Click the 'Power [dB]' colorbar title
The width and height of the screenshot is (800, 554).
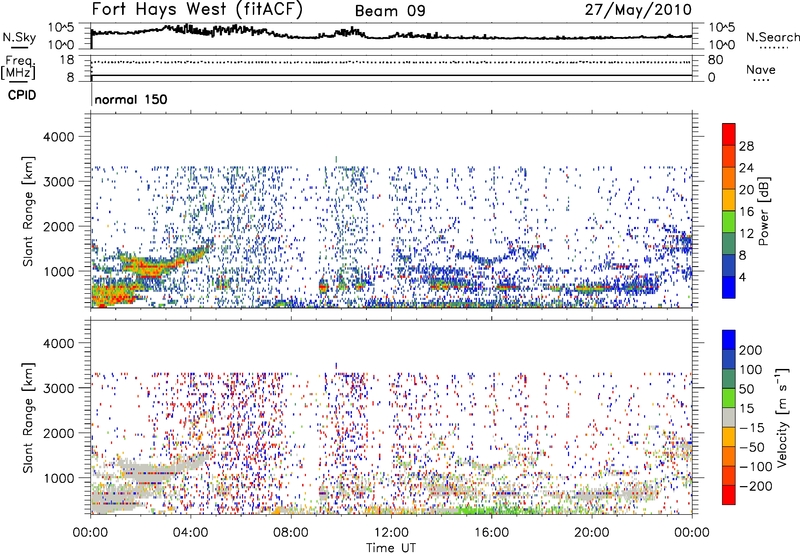pos(764,211)
